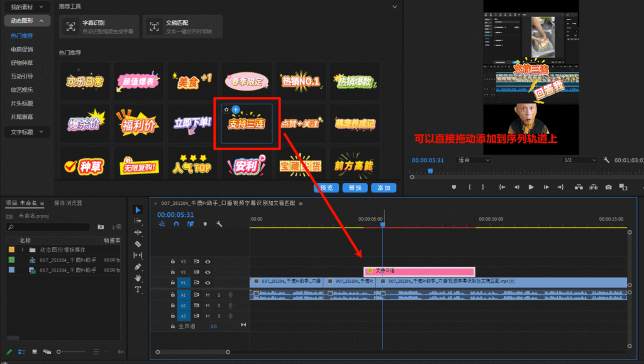Toggle lock on track V3

(x=174, y=261)
